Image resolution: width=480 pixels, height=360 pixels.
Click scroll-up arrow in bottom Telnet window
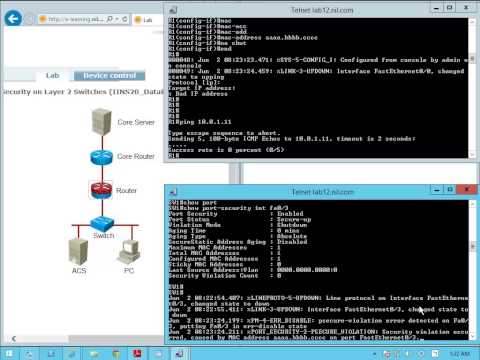click(472, 204)
